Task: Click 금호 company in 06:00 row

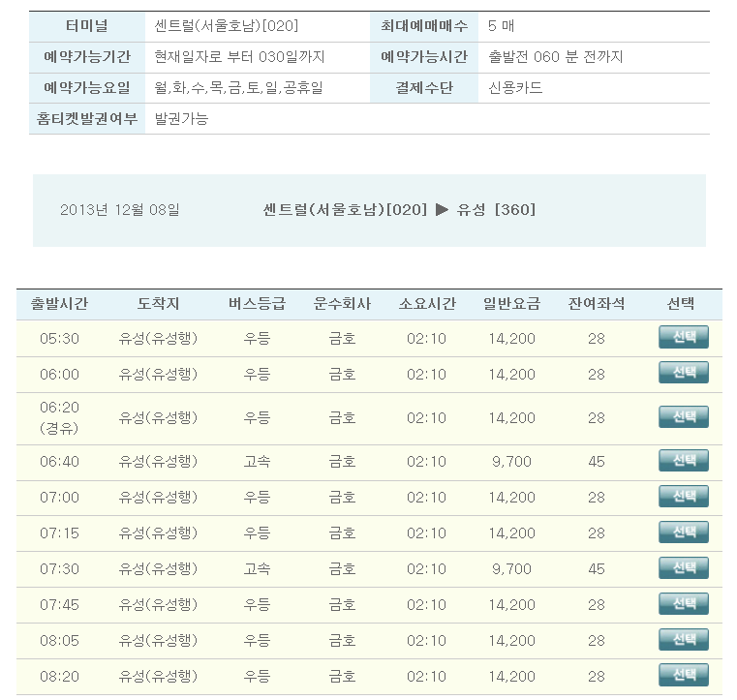Action: [342, 375]
